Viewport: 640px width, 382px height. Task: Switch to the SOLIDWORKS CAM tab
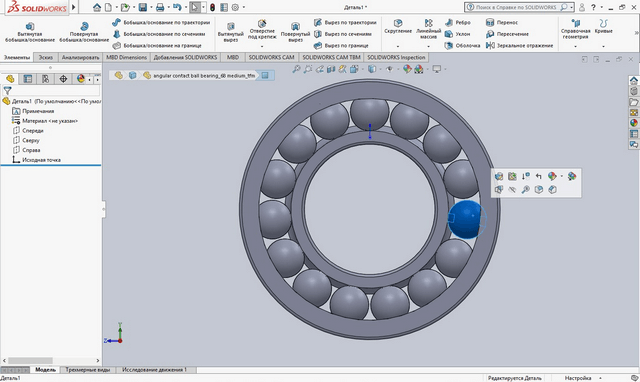point(271,58)
